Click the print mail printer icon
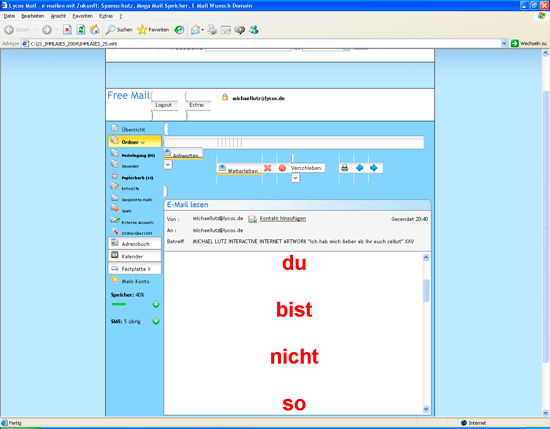550x429 pixels. (344, 168)
